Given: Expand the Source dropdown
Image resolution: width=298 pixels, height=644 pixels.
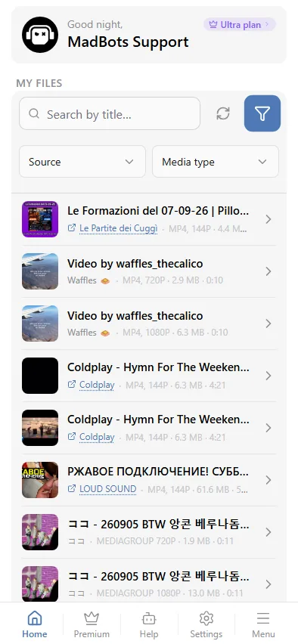Looking at the screenshot, I should tap(82, 162).
